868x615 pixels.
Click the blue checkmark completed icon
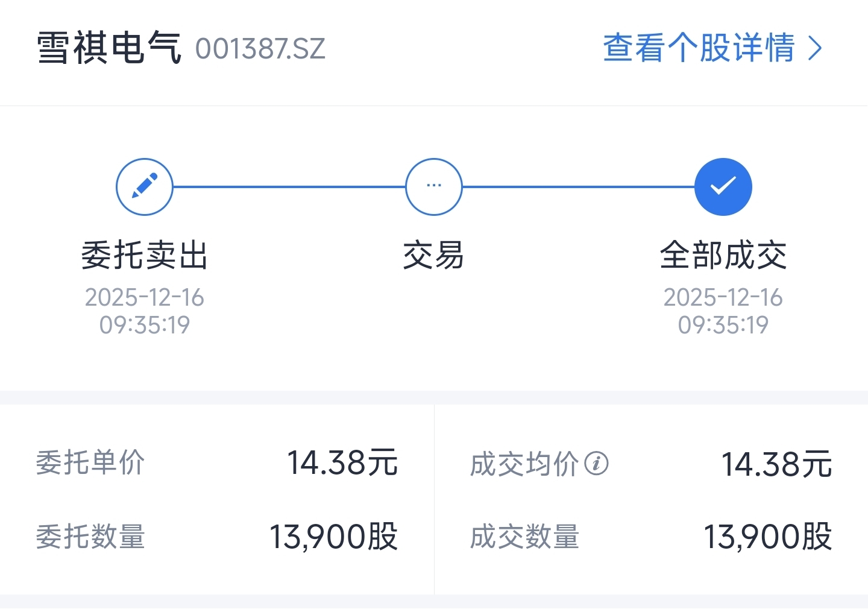click(723, 187)
